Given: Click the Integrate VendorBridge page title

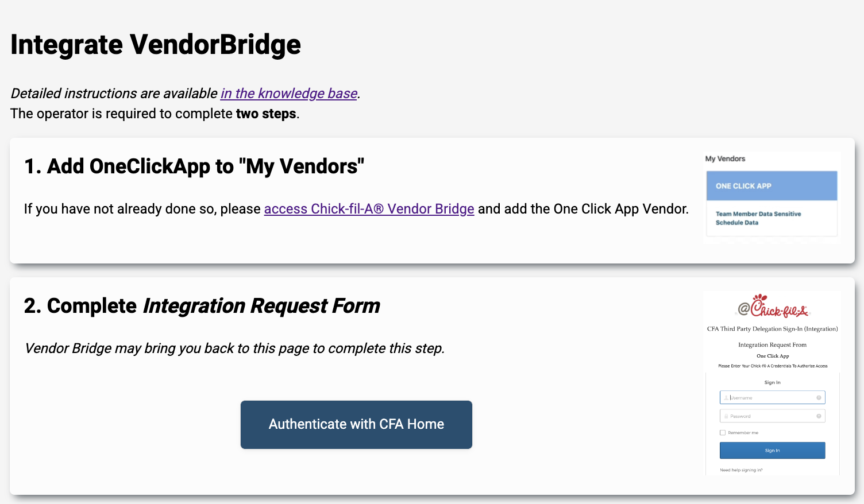Looking at the screenshot, I should 155,45.
